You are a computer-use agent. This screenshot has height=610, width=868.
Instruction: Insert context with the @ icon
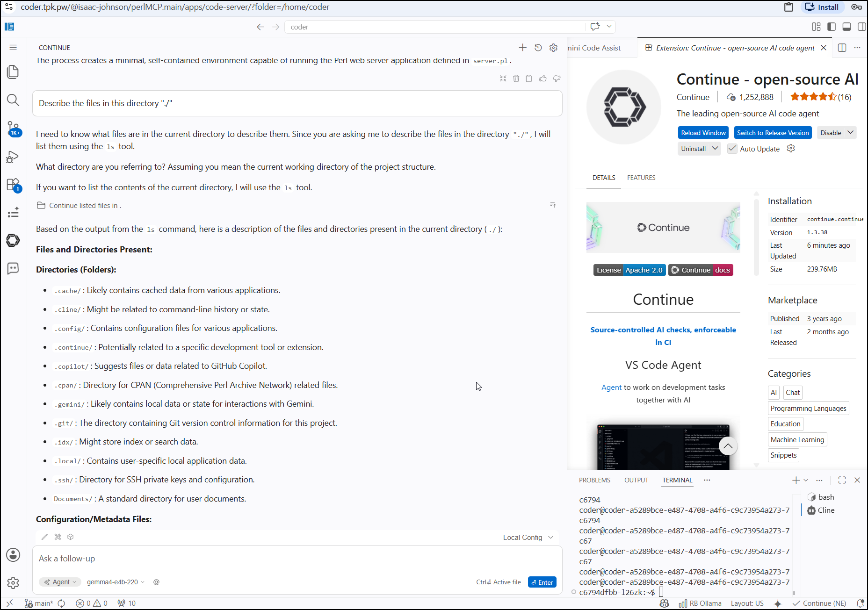coord(157,582)
